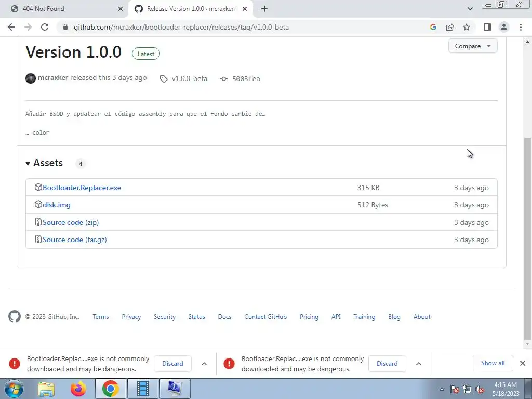Expand options for the second download warning

(419, 364)
